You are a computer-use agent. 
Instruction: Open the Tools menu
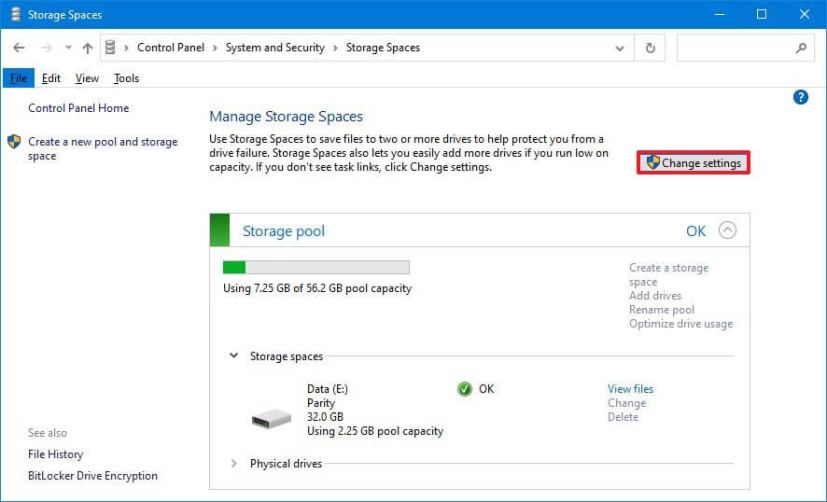click(x=126, y=79)
